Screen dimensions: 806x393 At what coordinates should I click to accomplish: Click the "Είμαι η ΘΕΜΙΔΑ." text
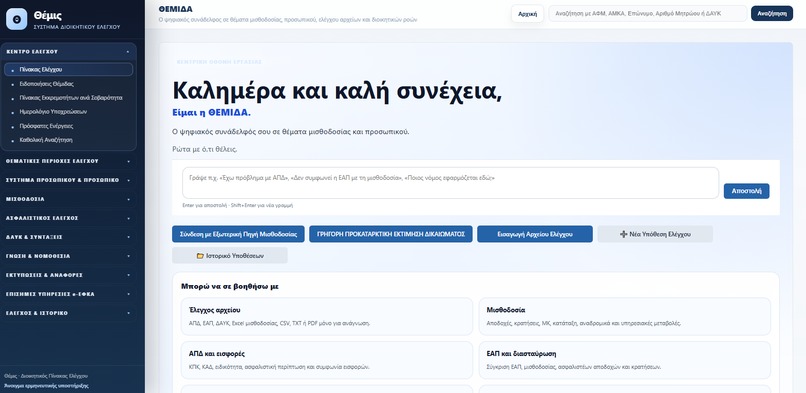click(211, 113)
